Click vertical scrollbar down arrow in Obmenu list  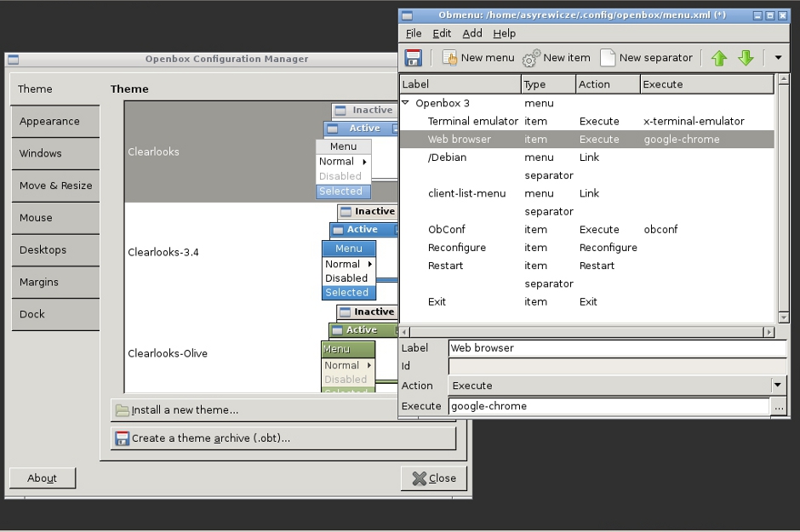(784, 317)
